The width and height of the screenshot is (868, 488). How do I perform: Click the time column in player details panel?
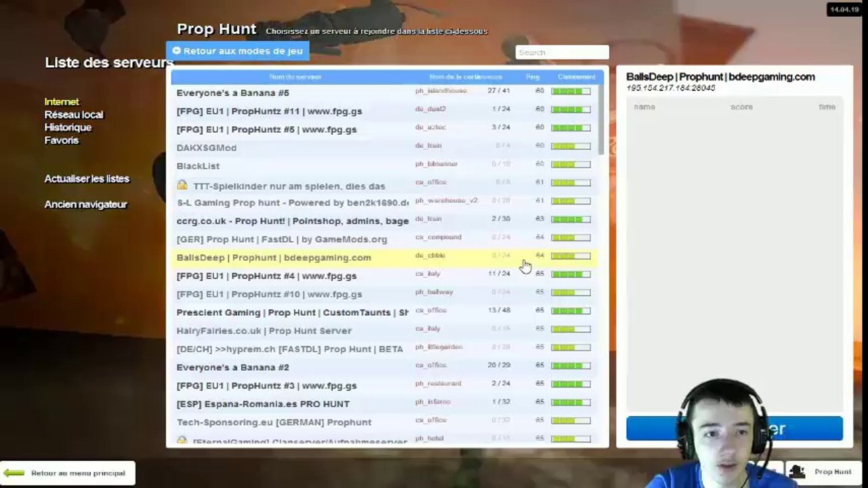827,107
